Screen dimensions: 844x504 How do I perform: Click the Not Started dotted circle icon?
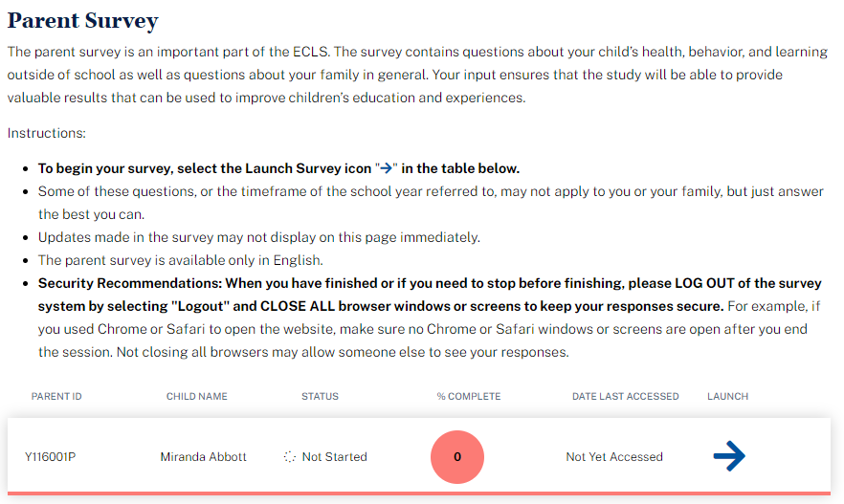290,457
